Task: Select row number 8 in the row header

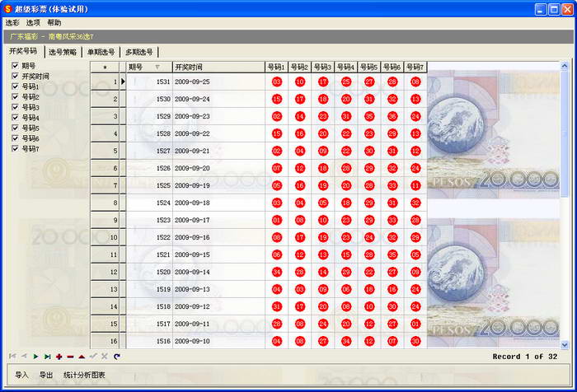Action: click(x=105, y=203)
